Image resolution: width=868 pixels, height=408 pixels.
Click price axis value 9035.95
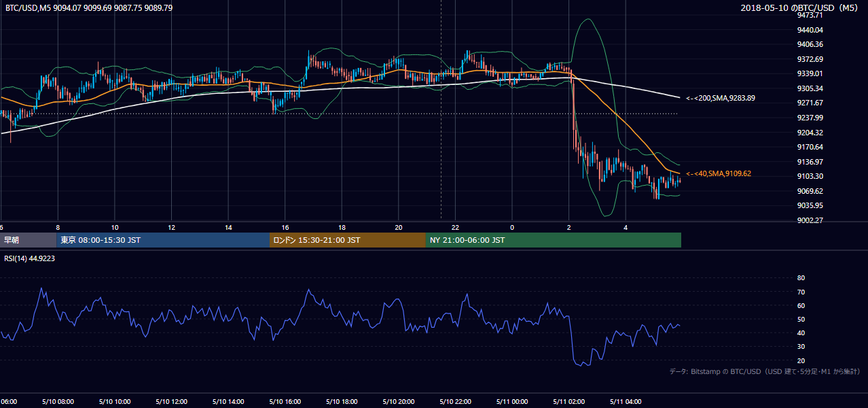tap(810, 205)
